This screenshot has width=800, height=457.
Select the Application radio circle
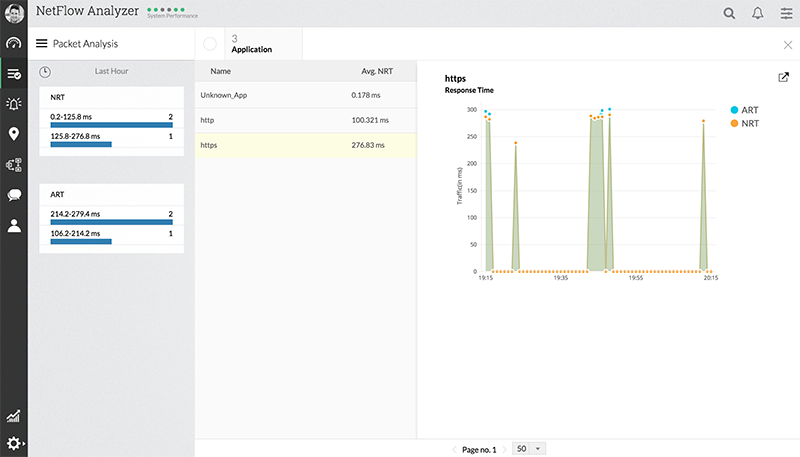point(210,44)
